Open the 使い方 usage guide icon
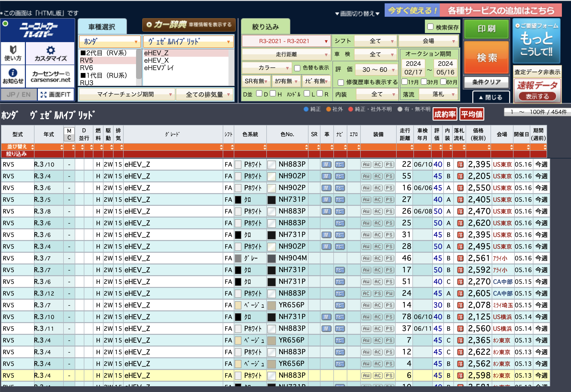The width and height of the screenshot is (571, 392). pyautogui.click(x=13, y=53)
